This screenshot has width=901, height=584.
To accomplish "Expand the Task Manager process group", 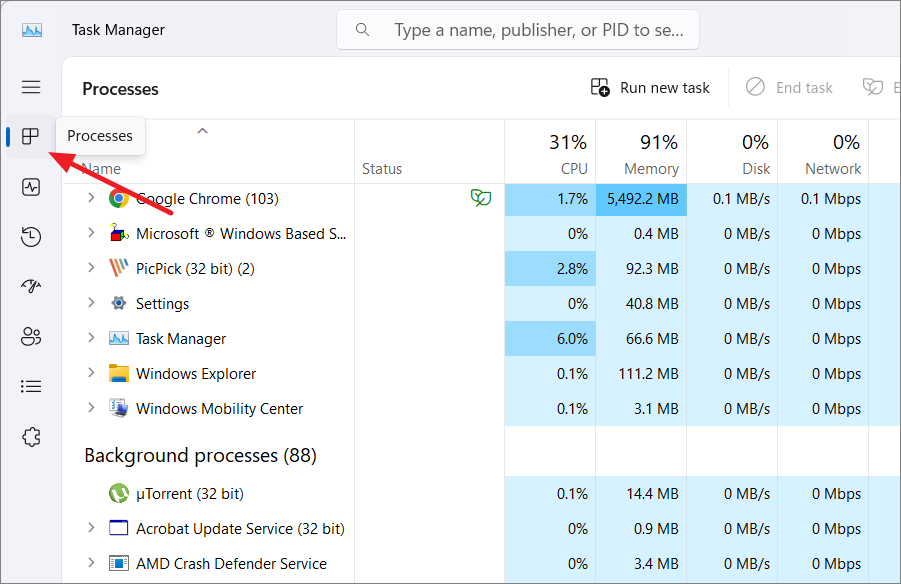I will click(91, 338).
